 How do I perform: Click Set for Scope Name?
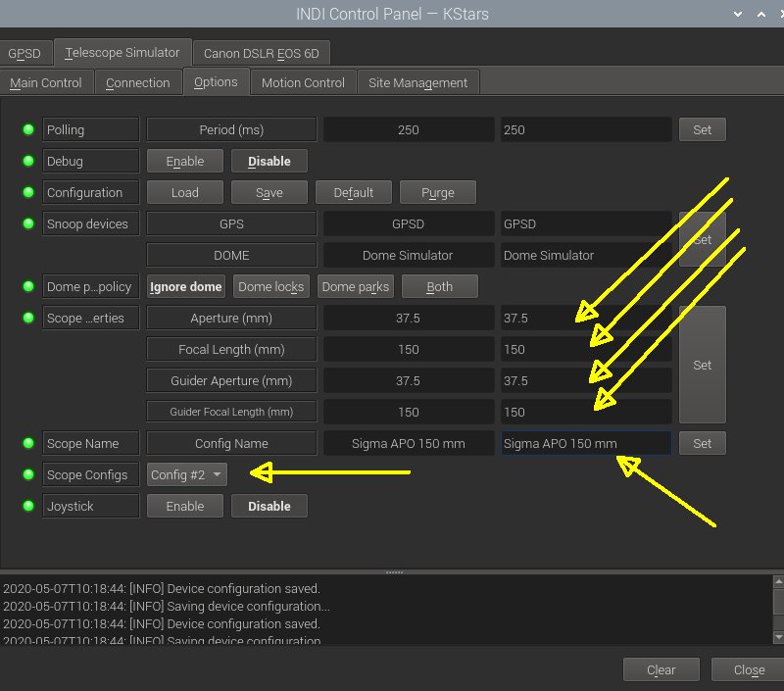pos(702,443)
